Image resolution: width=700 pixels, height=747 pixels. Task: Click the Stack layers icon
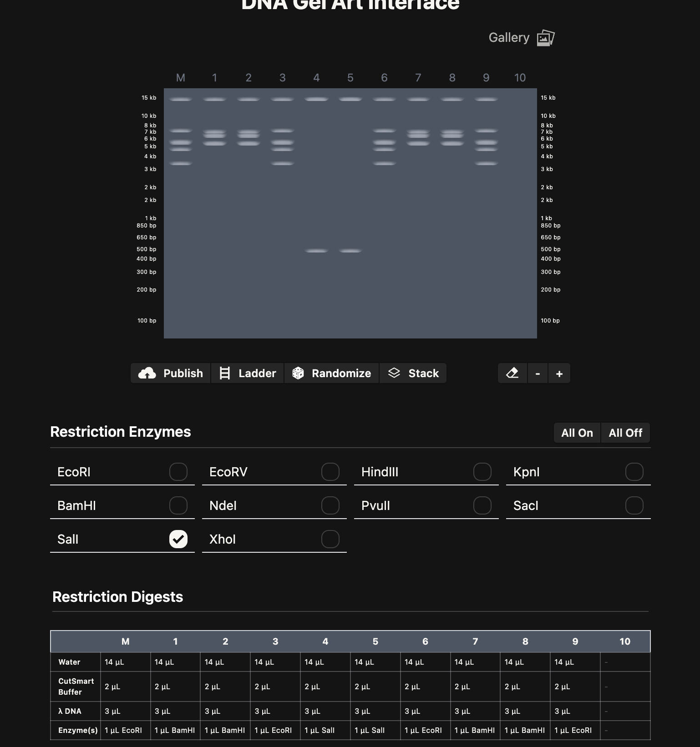click(x=394, y=373)
